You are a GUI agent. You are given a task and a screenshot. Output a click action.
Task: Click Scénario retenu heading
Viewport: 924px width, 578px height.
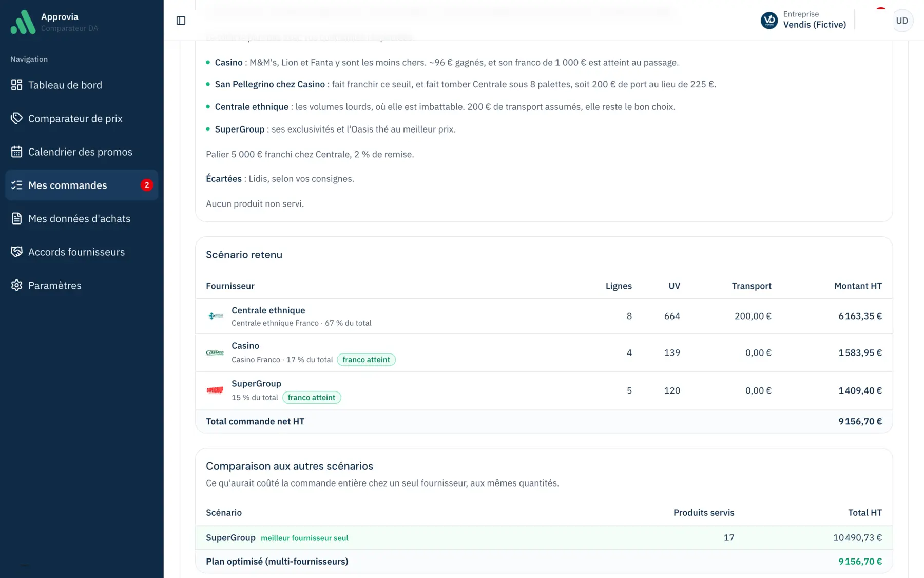244,255
